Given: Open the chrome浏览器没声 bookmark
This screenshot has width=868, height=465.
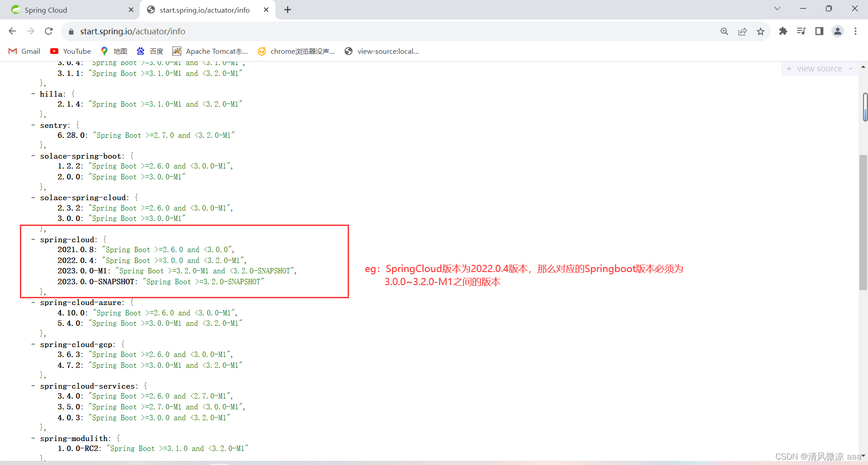Looking at the screenshot, I should pyautogui.click(x=296, y=51).
